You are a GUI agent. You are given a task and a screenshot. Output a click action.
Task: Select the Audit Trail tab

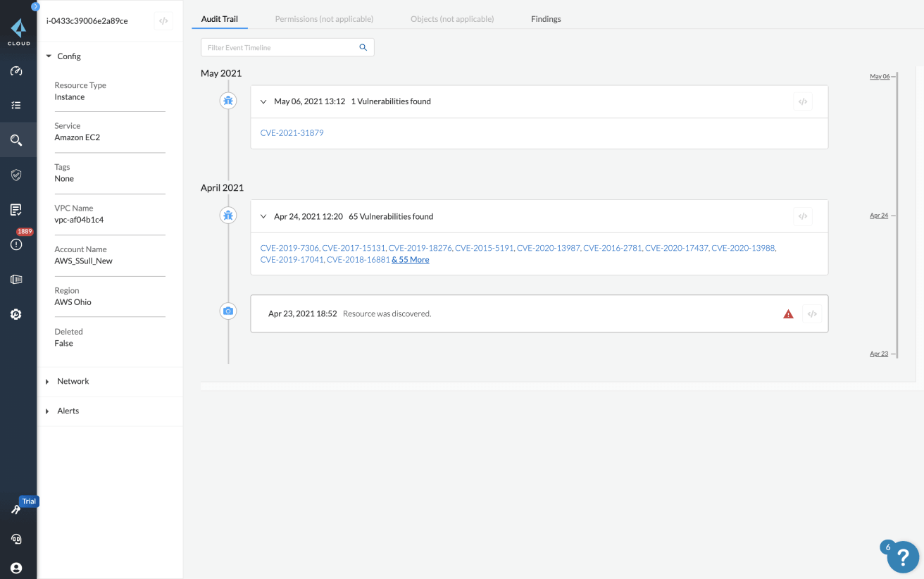[x=219, y=19]
